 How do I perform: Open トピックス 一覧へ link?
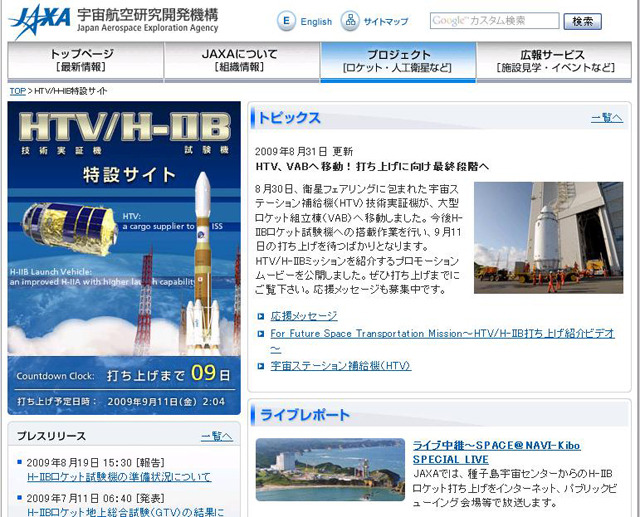pos(607,118)
